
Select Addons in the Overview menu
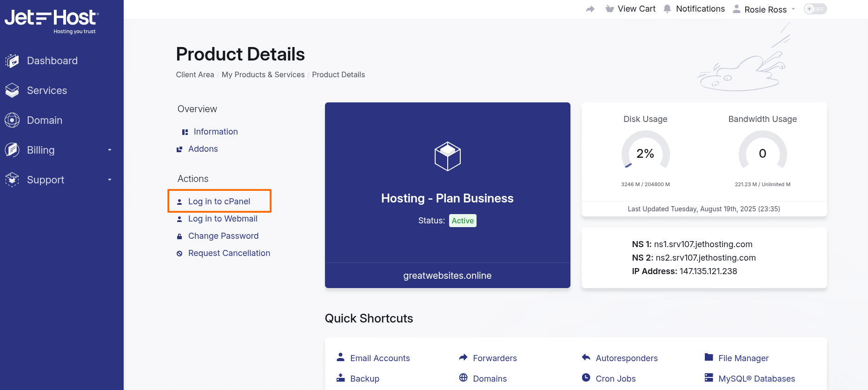pos(203,149)
